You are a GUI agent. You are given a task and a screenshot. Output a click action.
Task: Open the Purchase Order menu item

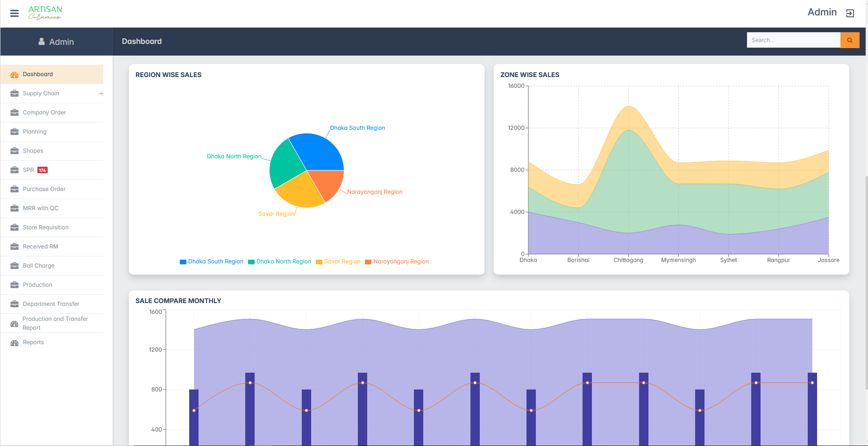(x=44, y=189)
